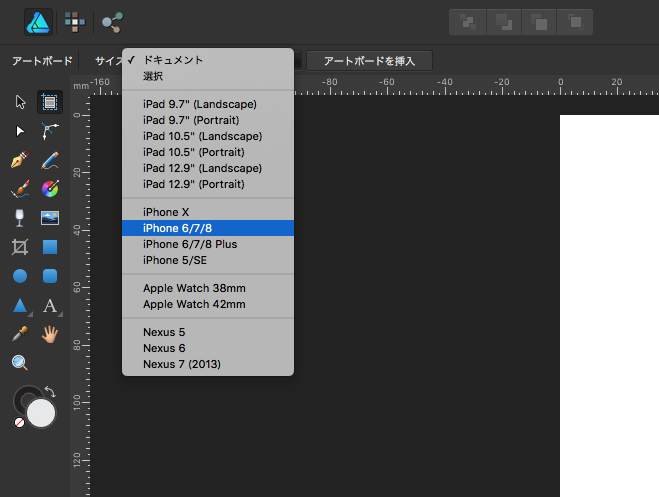This screenshot has height=497, width=659.
Task: Select the Vector Crop tool
Action: pyautogui.click(x=20, y=247)
